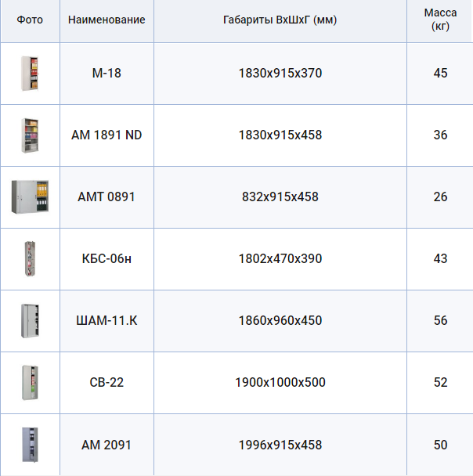Click the AM 1891 ND product name
The width and height of the screenshot is (473, 476).
point(107,135)
